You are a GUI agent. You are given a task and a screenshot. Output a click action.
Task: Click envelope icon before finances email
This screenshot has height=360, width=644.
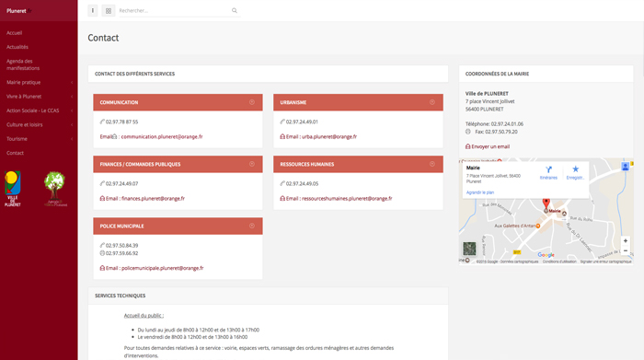click(102, 199)
